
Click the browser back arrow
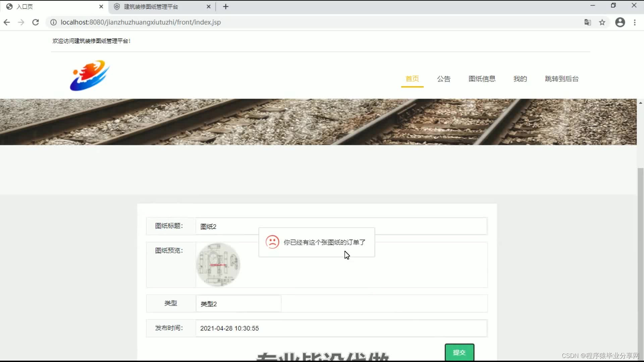pos(7,22)
